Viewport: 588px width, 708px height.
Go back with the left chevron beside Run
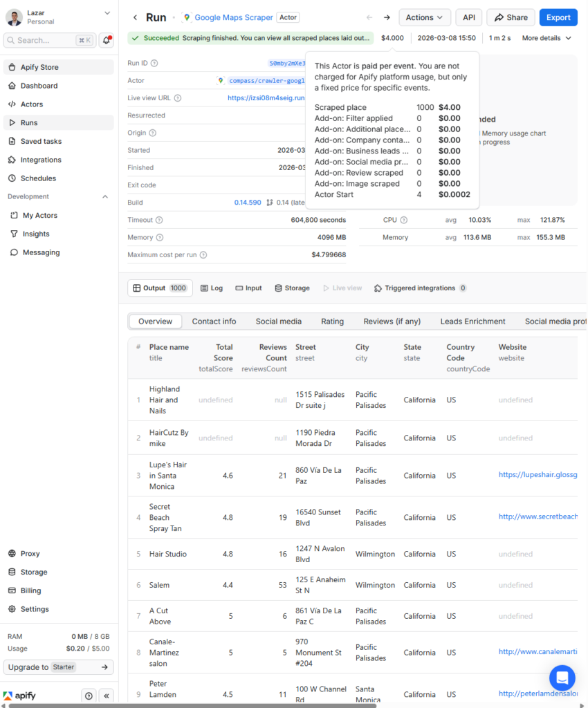point(135,17)
